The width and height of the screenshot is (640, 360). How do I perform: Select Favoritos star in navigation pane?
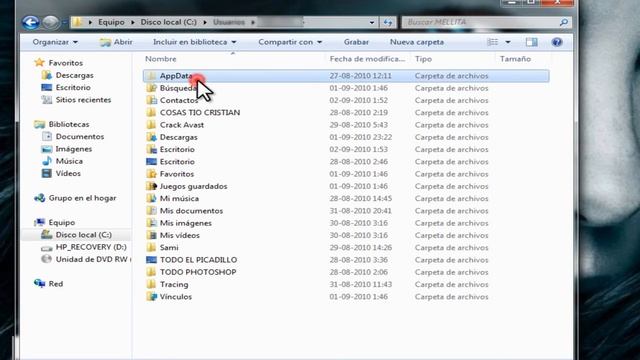point(40,62)
